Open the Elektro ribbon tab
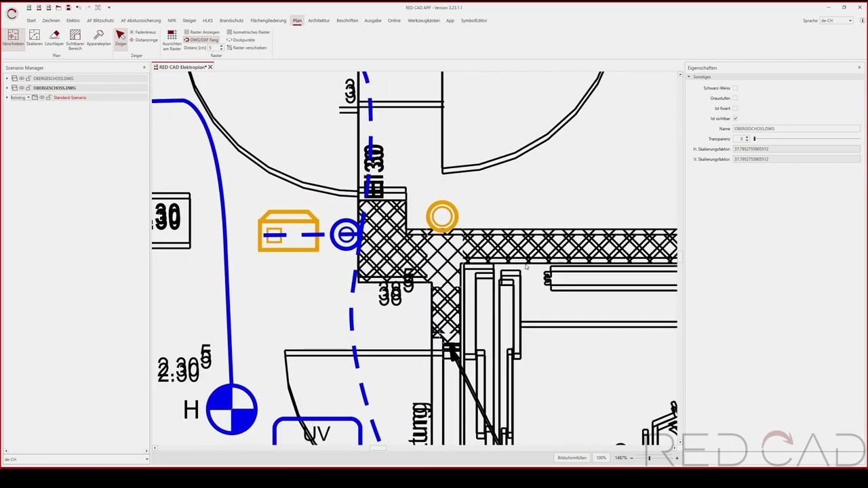Screen dimensions: 868x488 click(x=73, y=20)
